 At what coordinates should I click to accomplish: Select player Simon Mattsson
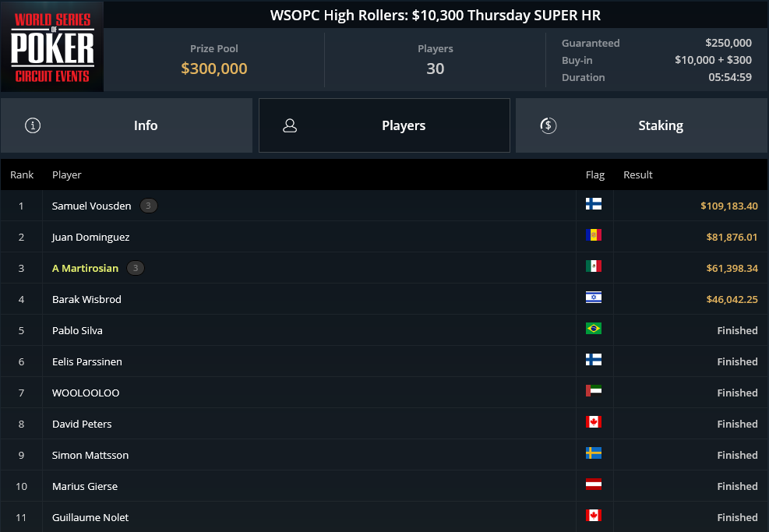click(90, 455)
